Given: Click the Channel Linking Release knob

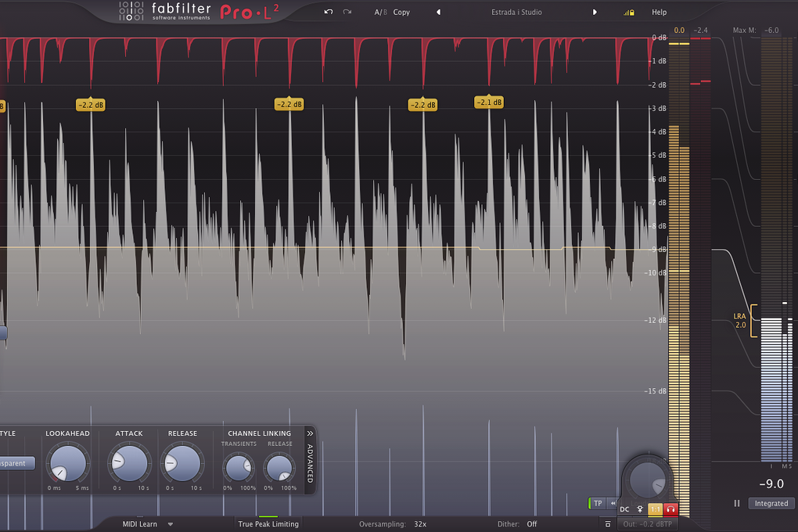Looking at the screenshot, I should click(279, 467).
